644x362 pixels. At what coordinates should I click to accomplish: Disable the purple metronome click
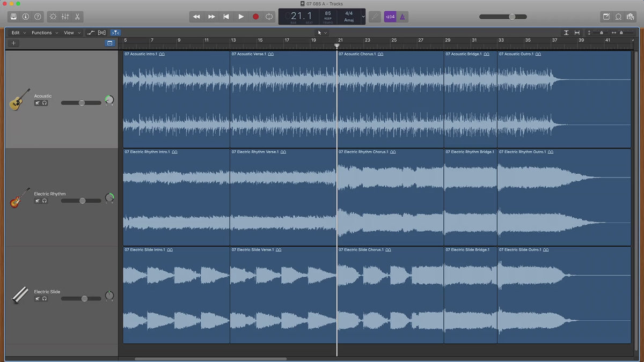click(x=402, y=17)
